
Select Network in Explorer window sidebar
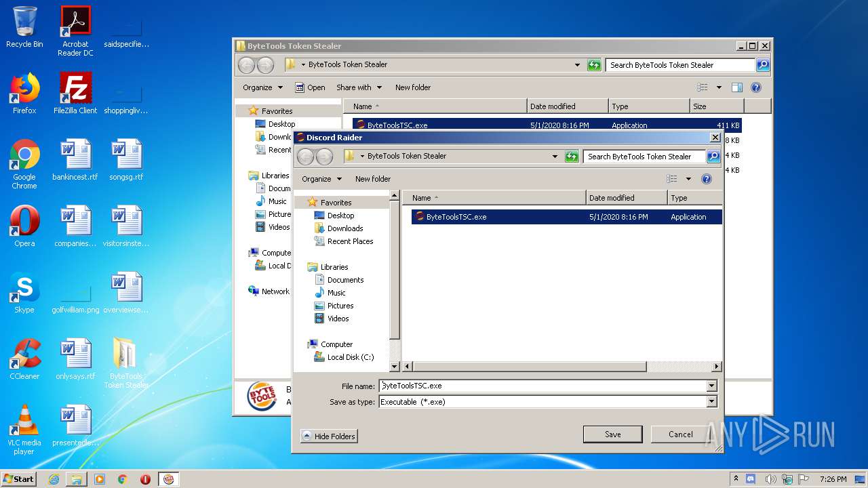pyautogui.click(x=275, y=291)
